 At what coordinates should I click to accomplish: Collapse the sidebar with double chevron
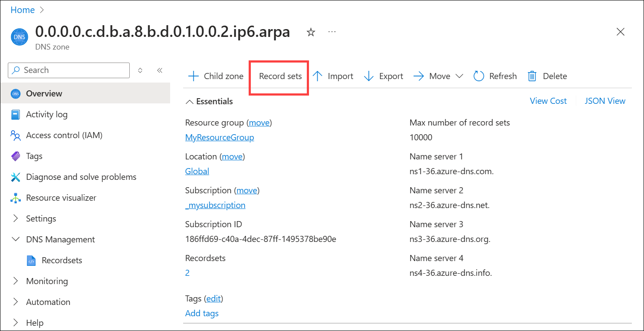(x=159, y=70)
